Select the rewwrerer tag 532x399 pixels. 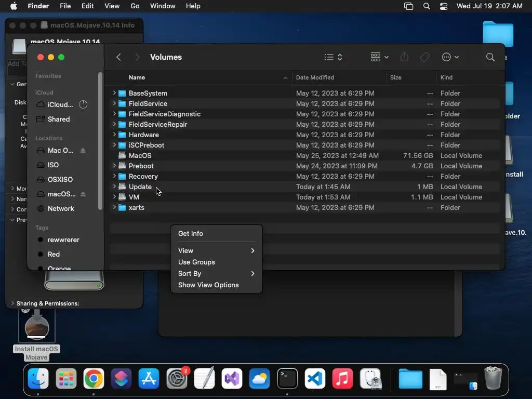[63, 240]
